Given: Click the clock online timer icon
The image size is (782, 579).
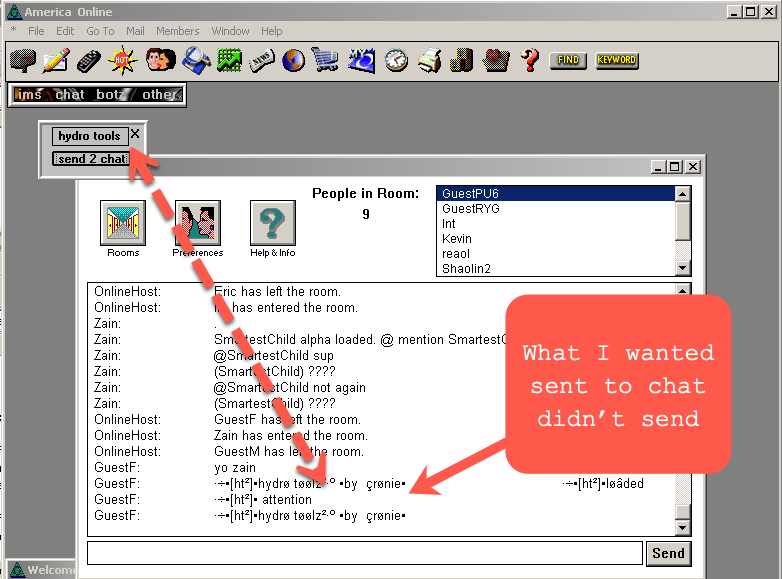Looking at the screenshot, I should [x=396, y=60].
